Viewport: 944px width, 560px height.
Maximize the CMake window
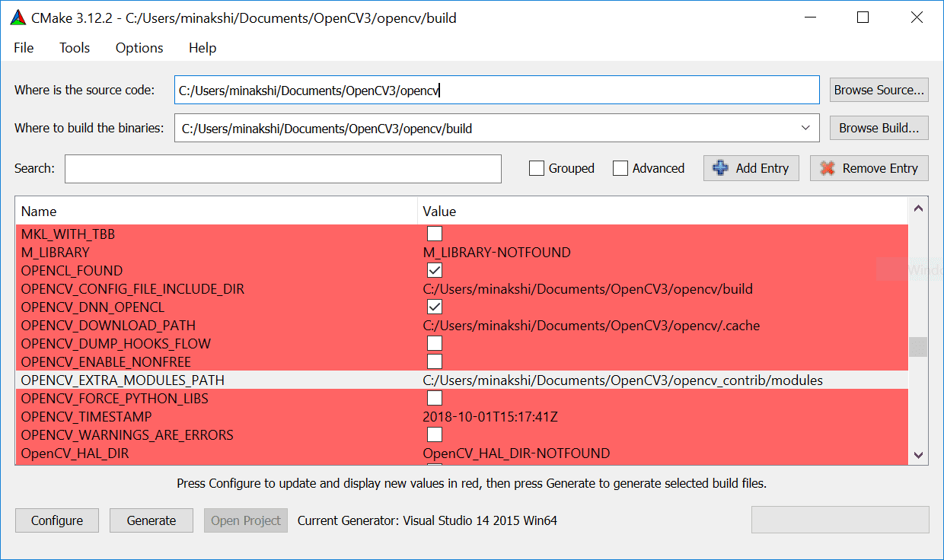[863, 17]
